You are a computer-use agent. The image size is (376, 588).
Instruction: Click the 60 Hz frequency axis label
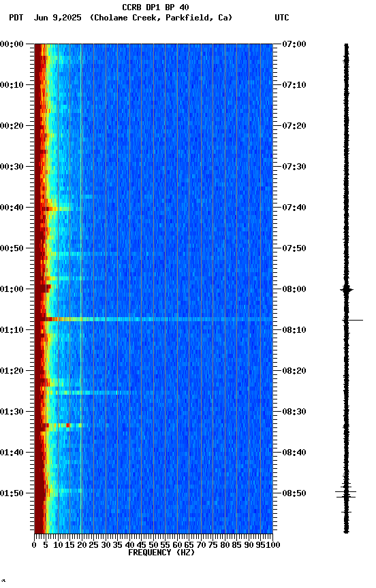177,545
